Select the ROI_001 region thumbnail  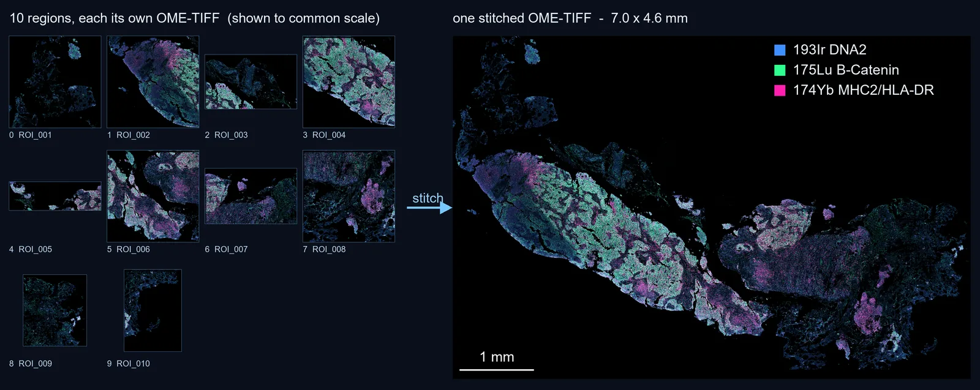[x=55, y=81]
